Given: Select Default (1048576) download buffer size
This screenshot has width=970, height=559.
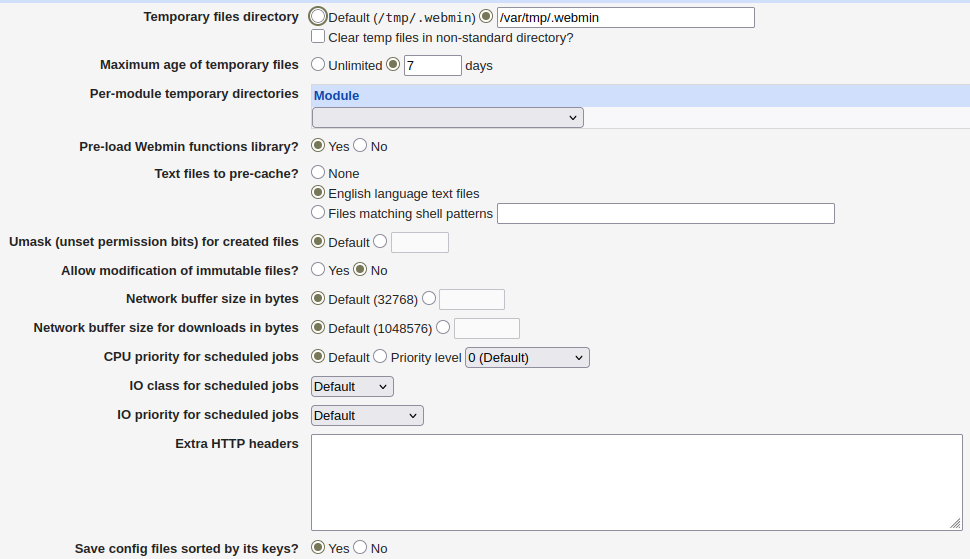Looking at the screenshot, I should [x=318, y=327].
